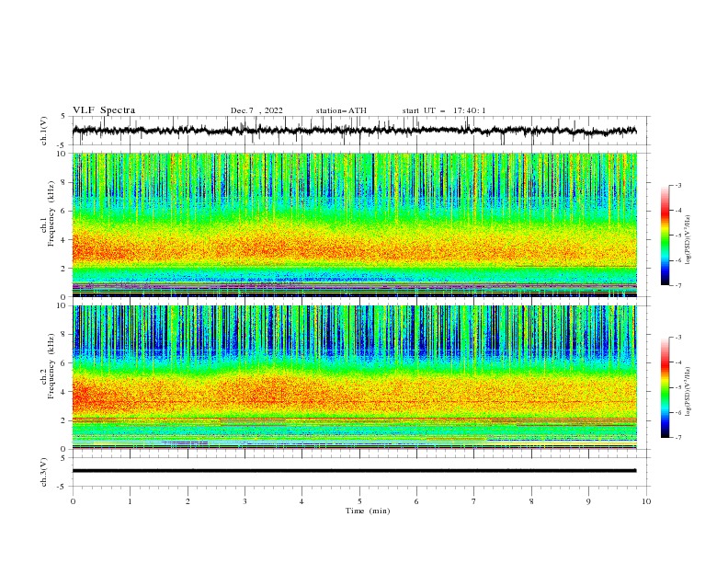Click the "Time (min)" axis title
Viewport: 728px width, 563px height.
tap(368, 511)
